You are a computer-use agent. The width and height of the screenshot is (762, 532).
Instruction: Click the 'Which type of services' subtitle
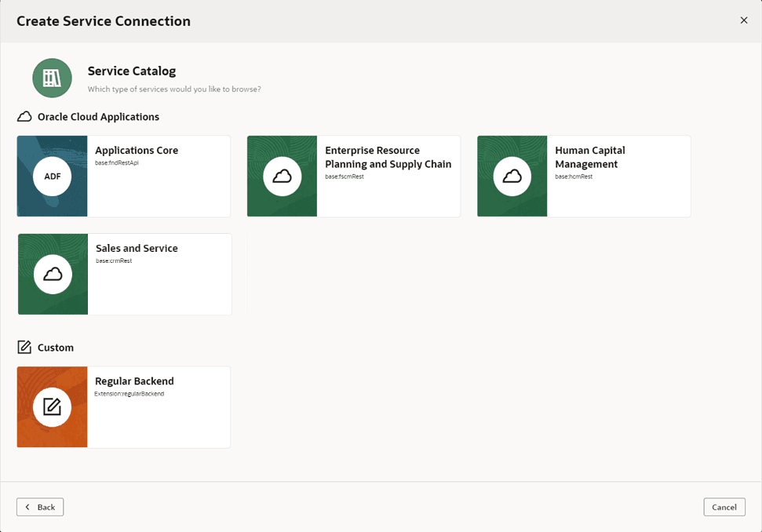coord(174,89)
